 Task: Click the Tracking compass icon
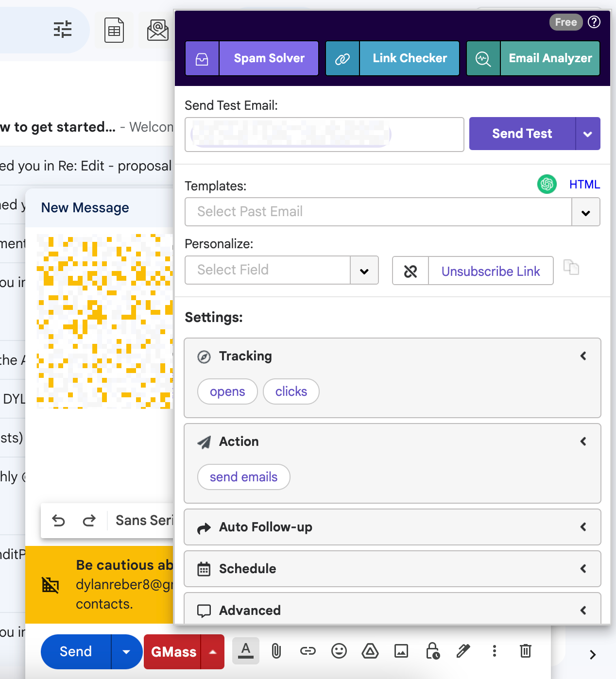tap(204, 357)
